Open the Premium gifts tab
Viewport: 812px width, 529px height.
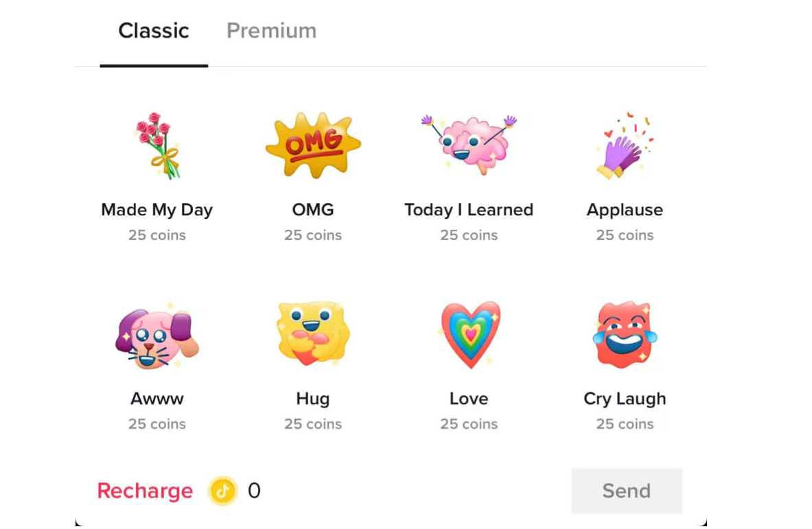pyautogui.click(x=271, y=31)
